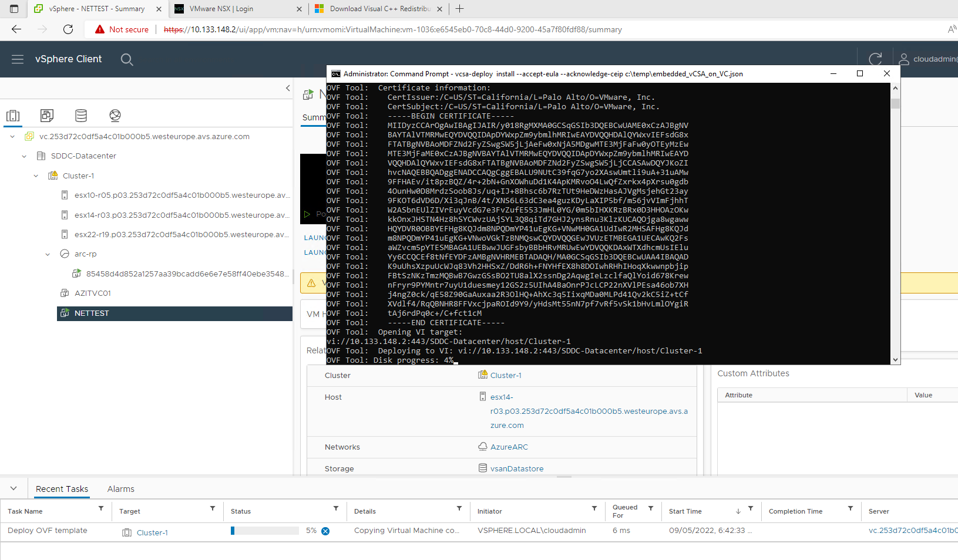Click the vSphere refresh icon
The height and width of the screenshot is (560, 958).
point(875,59)
